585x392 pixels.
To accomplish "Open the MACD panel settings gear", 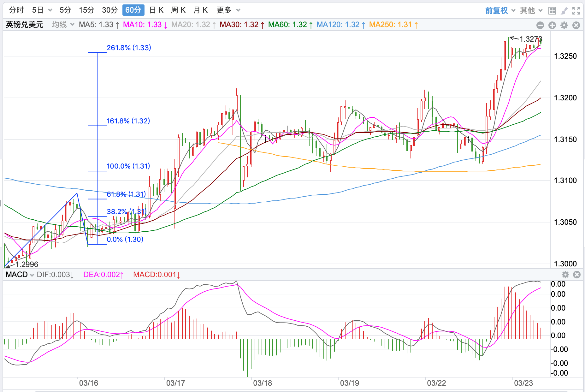I will pos(565,275).
